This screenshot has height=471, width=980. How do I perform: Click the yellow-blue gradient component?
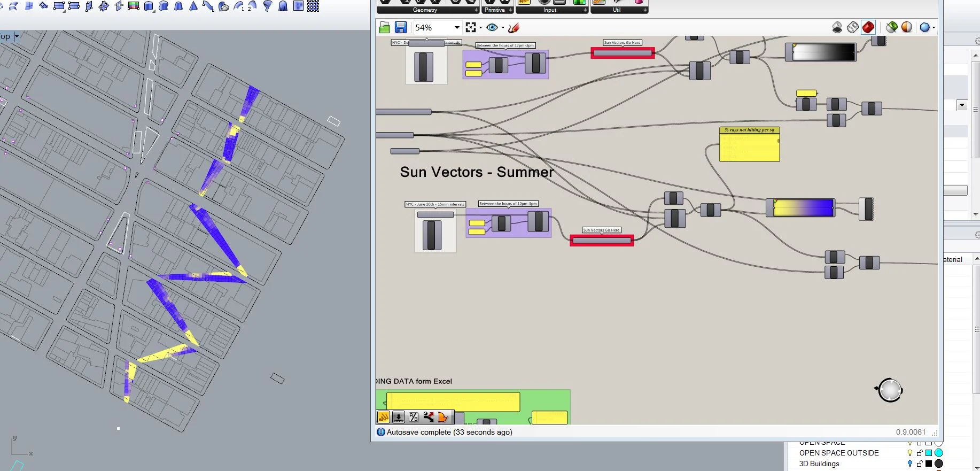(x=800, y=208)
